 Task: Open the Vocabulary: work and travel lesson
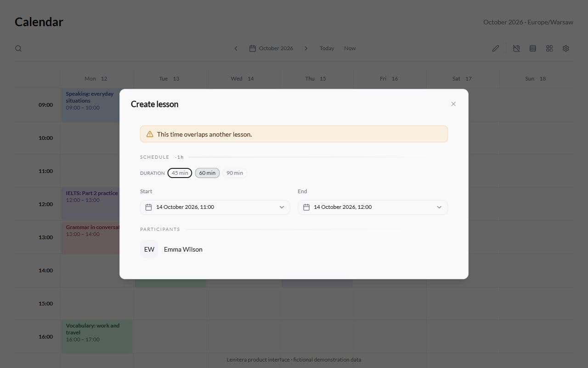point(97,337)
